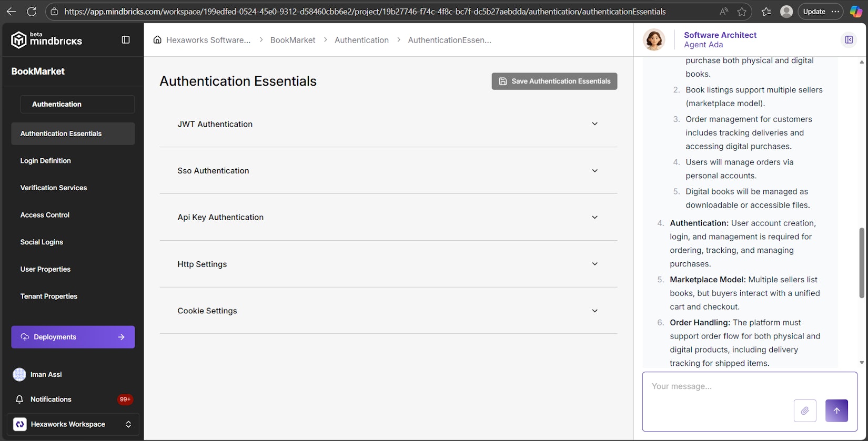Screen dimensions: 868x441
Task: Go to Social Logins page
Action: (x=42, y=242)
